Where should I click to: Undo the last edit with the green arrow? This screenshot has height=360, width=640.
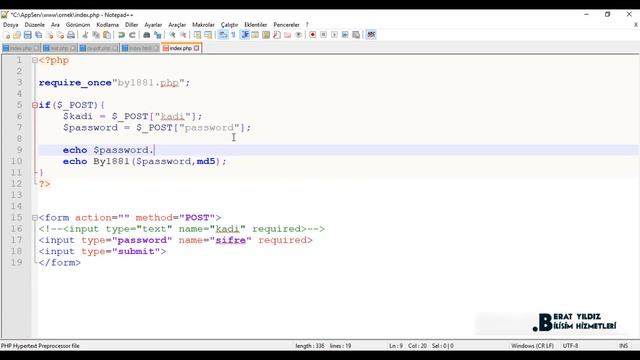point(121,35)
